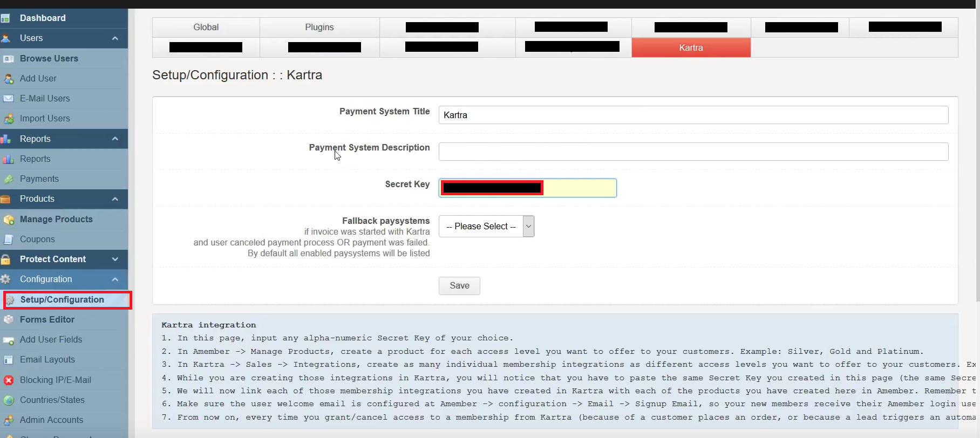This screenshot has width=980, height=438.
Task: Click the Browse Users icon
Action: (x=8, y=59)
